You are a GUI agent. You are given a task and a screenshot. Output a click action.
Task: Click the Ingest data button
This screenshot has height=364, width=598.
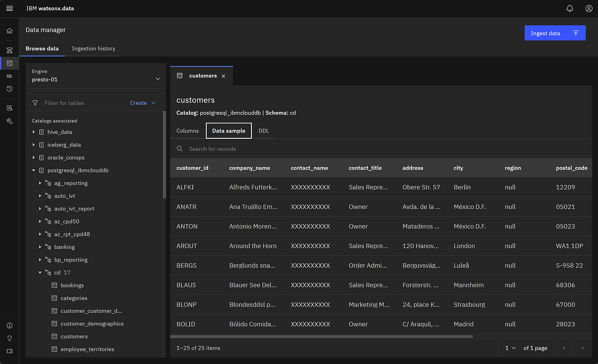click(x=555, y=33)
